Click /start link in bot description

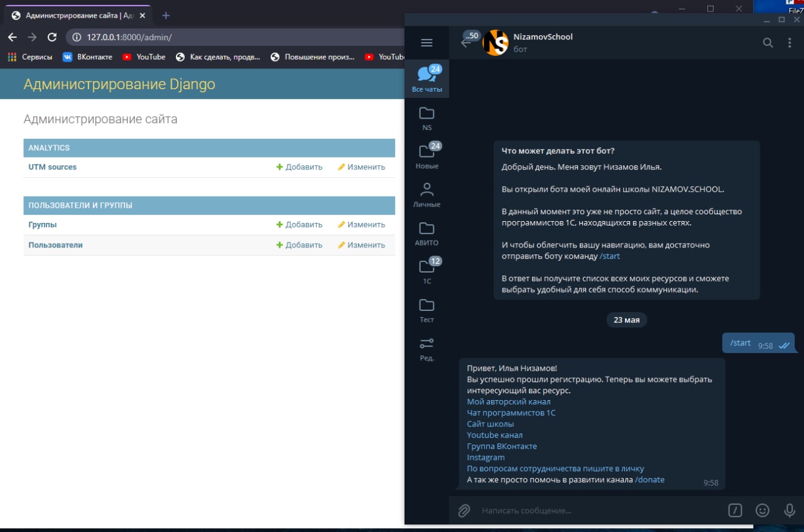[610, 256]
